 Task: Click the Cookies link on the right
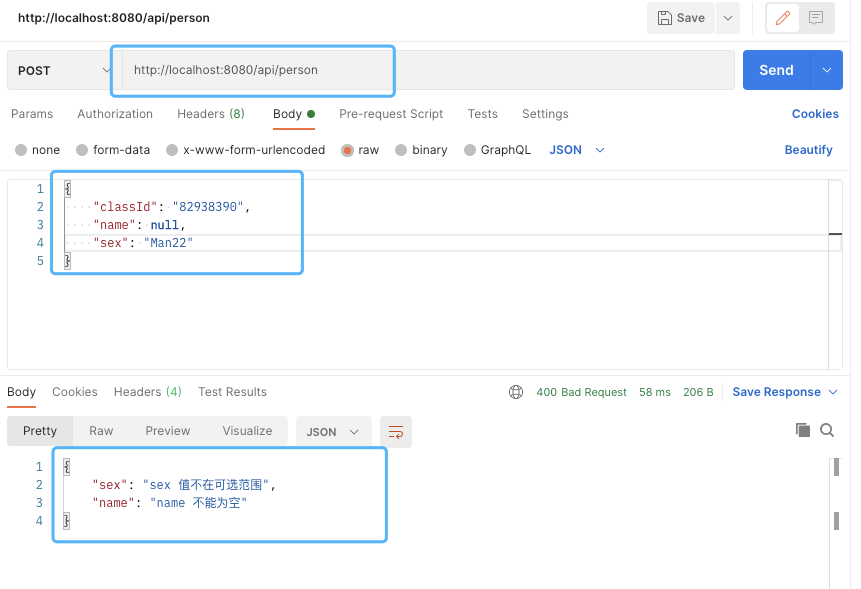coord(815,114)
